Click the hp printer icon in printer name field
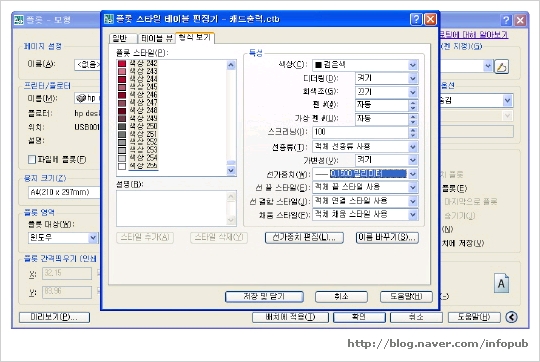540x362 pixels. pos(81,98)
